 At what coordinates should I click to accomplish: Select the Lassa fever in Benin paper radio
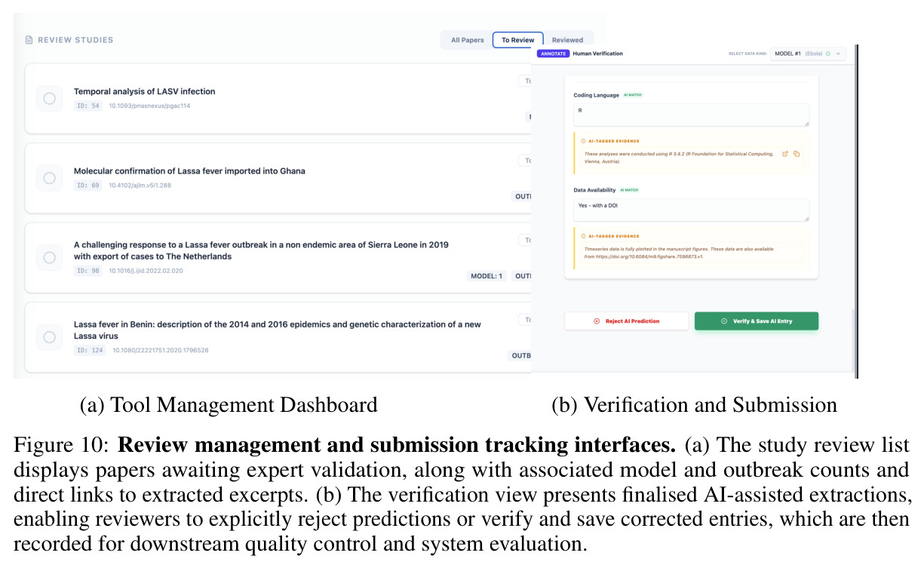point(49,337)
